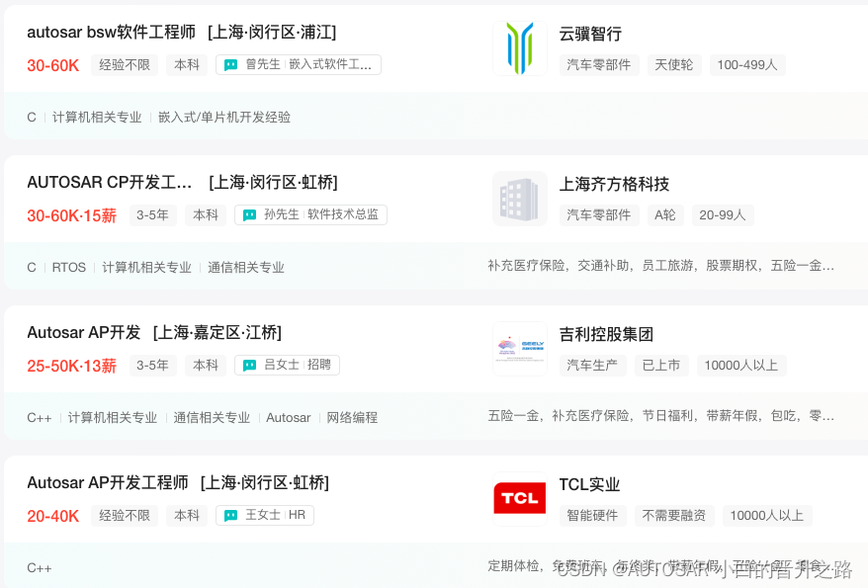Click the 网络编程 skill tag
Image resolution: width=868 pixels, height=588 pixels.
pyautogui.click(x=352, y=418)
